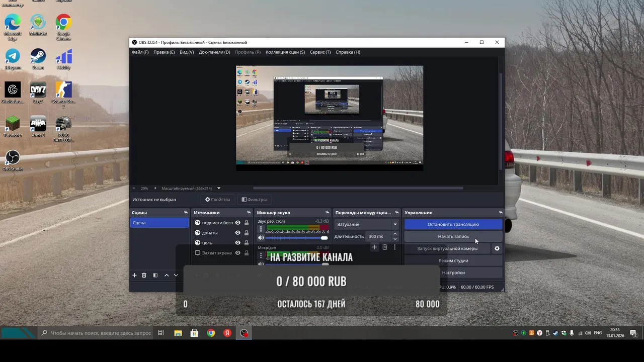644x362 pixels.
Task: Select Arma 3 desktop icon
Action: coord(38,126)
